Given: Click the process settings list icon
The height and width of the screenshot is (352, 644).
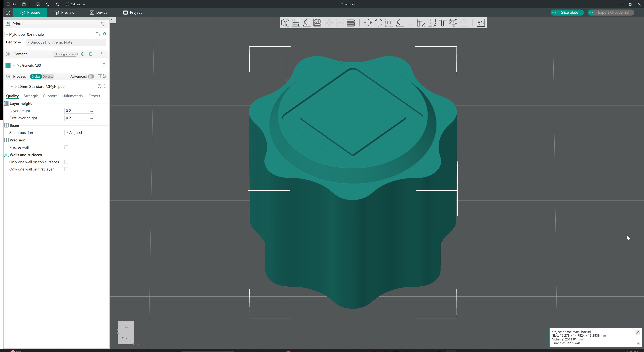Looking at the screenshot, I should point(100,76).
